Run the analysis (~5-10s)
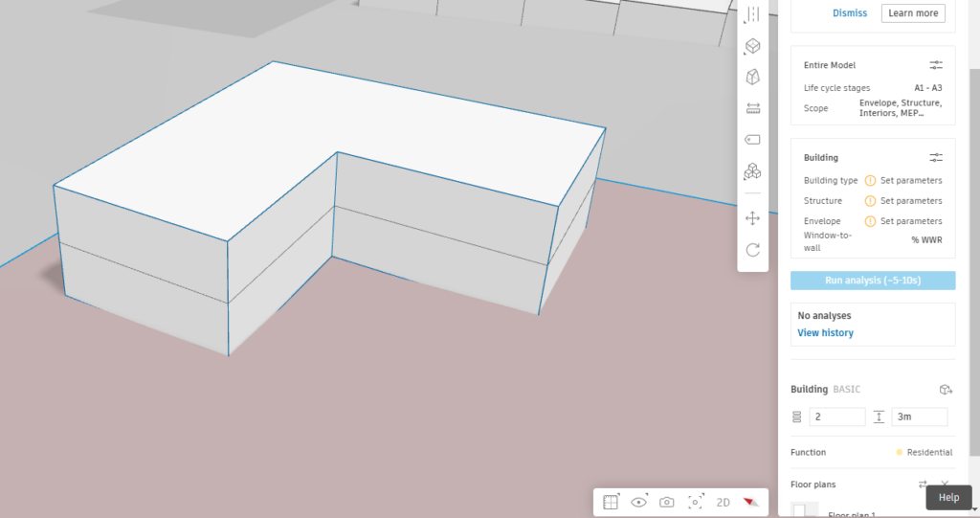Screen dimensions: 980x518 [x=873, y=281]
